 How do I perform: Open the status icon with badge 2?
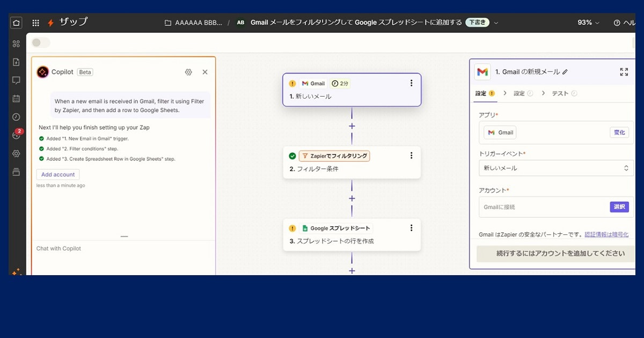17,134
